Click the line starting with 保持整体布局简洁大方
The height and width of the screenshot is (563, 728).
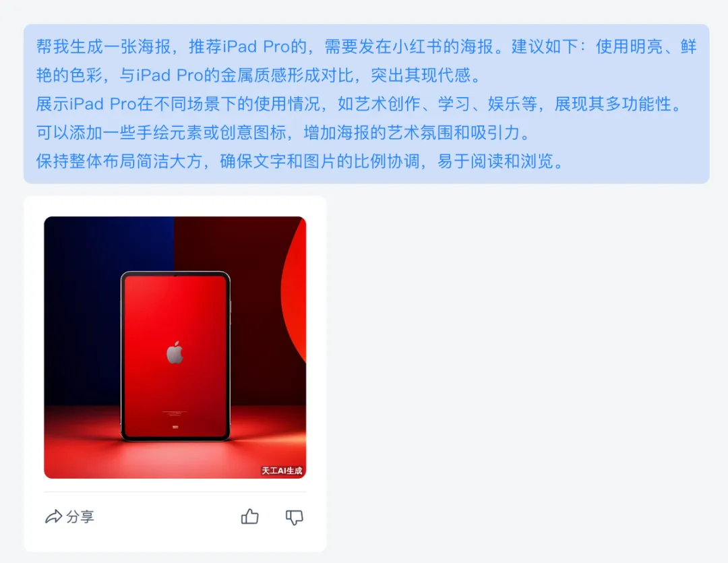coord(301,162)
